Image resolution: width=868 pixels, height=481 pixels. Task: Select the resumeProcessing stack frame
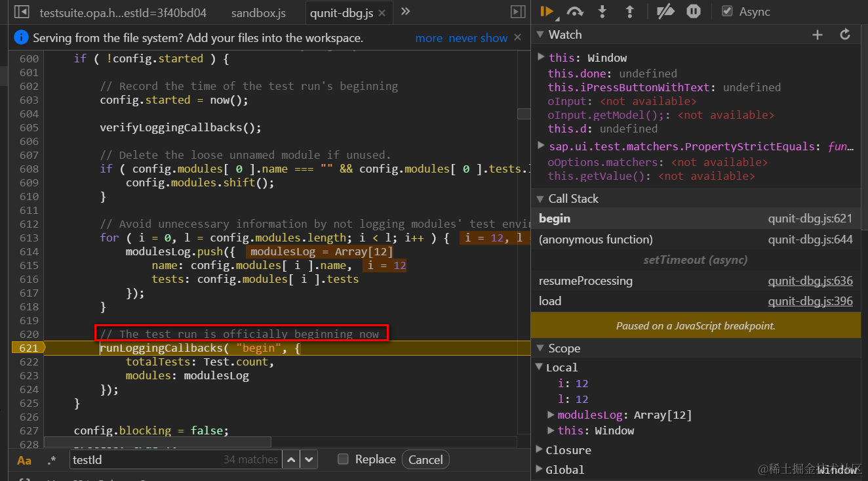[696, 281]
